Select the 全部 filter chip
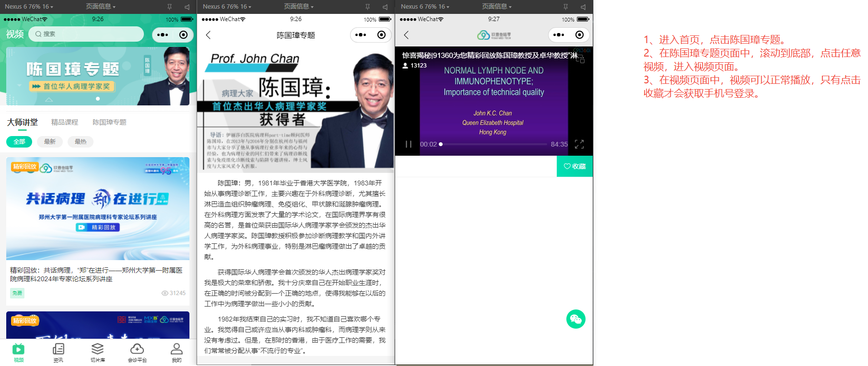This screenshot has height=366, width=868. tap(19, 142)
